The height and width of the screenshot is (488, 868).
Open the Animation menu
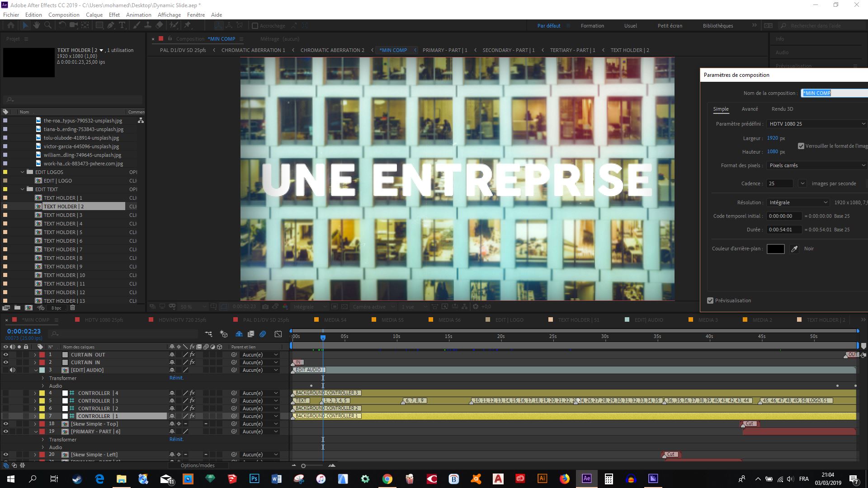138,15
